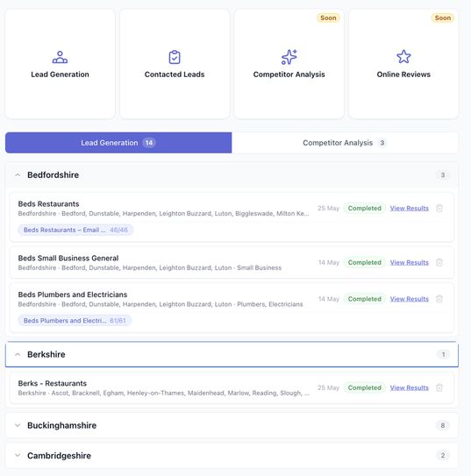Expand the Buckinghamshire section chevron
This screenshot has width=471, height=476.
(x=18, y=425)
